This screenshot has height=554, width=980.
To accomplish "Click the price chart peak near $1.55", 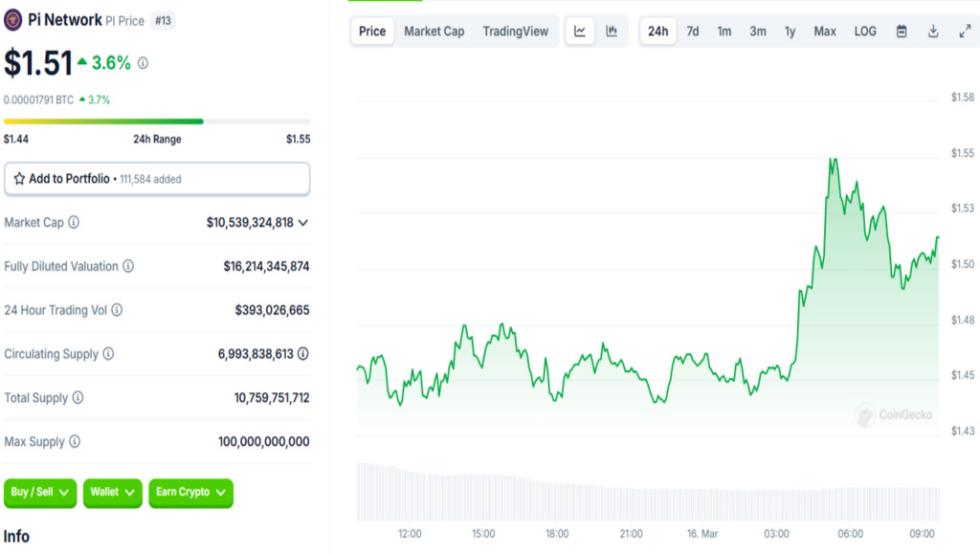I will point(834,161).
